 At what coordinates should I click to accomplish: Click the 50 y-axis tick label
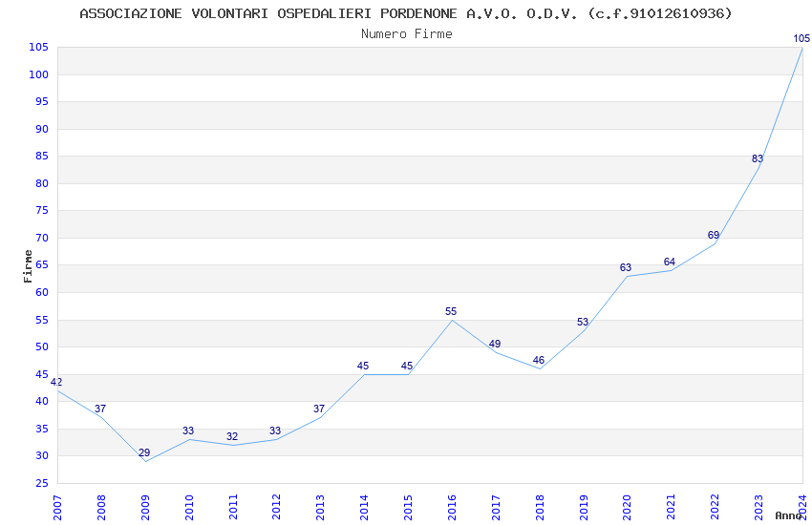42,347
